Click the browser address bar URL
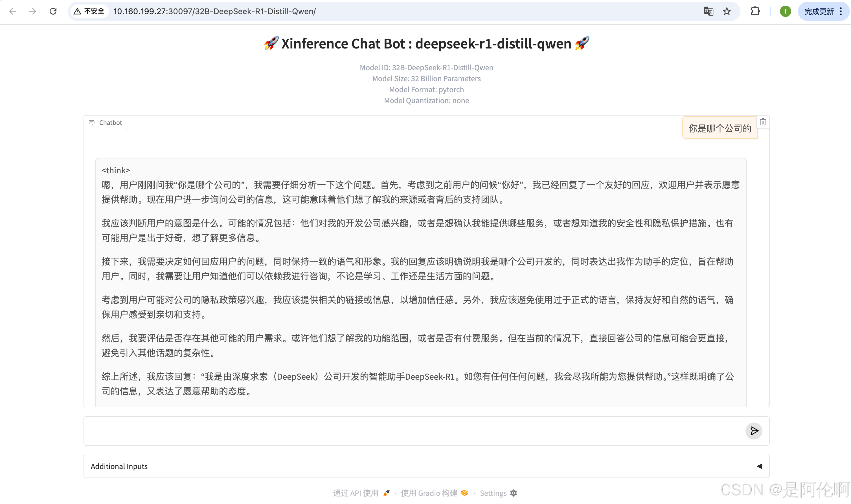The width and height of the screenshot is (851, 504). click(214, 11)
